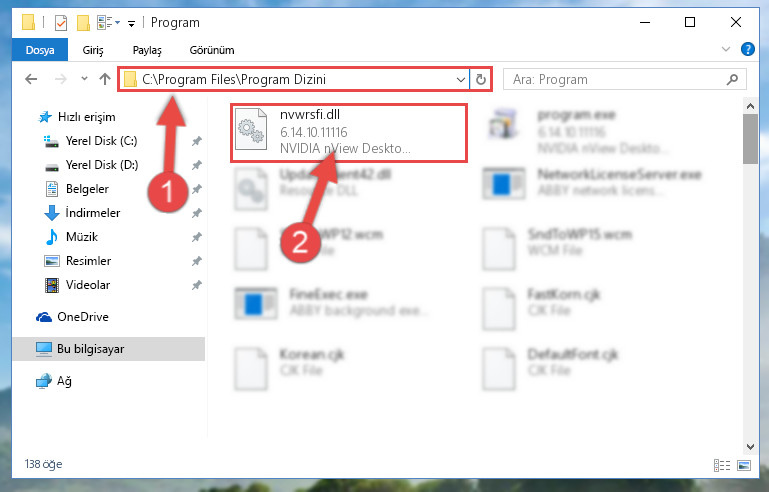Click the vertical scrollbar thumb
Screen dimensions: 769x492
750,139
